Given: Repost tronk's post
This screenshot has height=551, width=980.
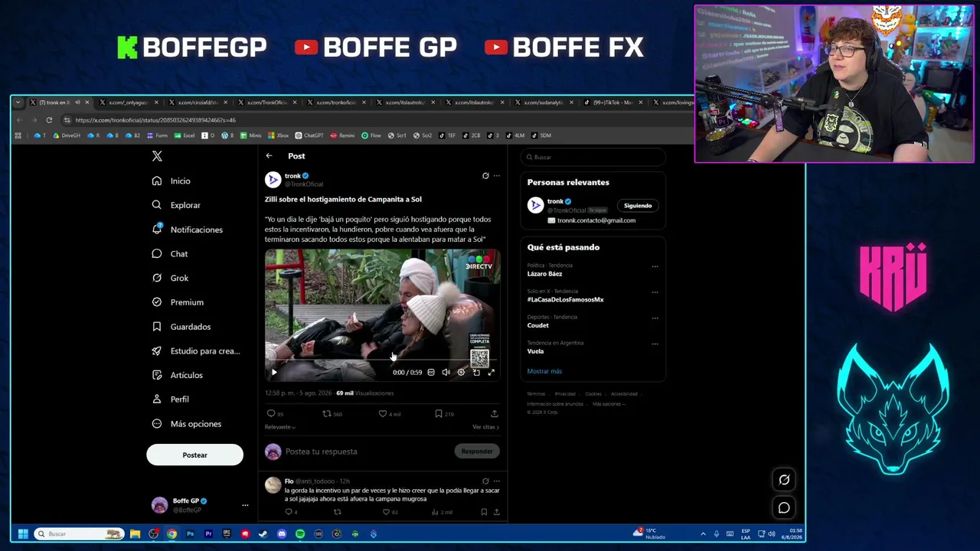Looking at the screenshot, I should click(x=327, y=414).
